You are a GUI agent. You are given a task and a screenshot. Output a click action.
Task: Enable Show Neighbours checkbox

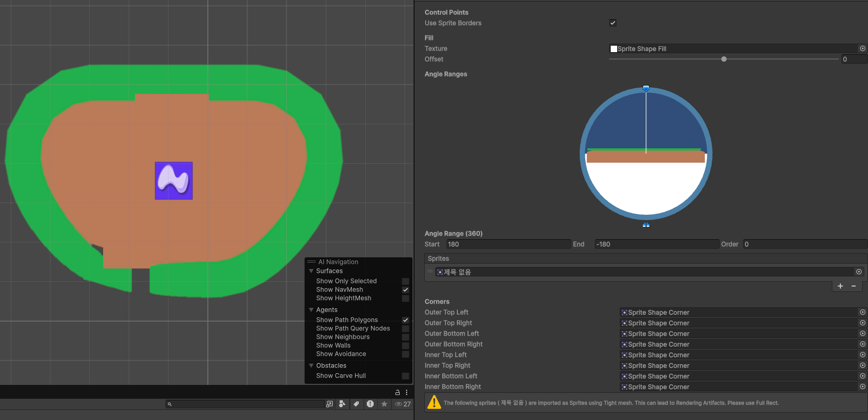[x=406, y=337]
